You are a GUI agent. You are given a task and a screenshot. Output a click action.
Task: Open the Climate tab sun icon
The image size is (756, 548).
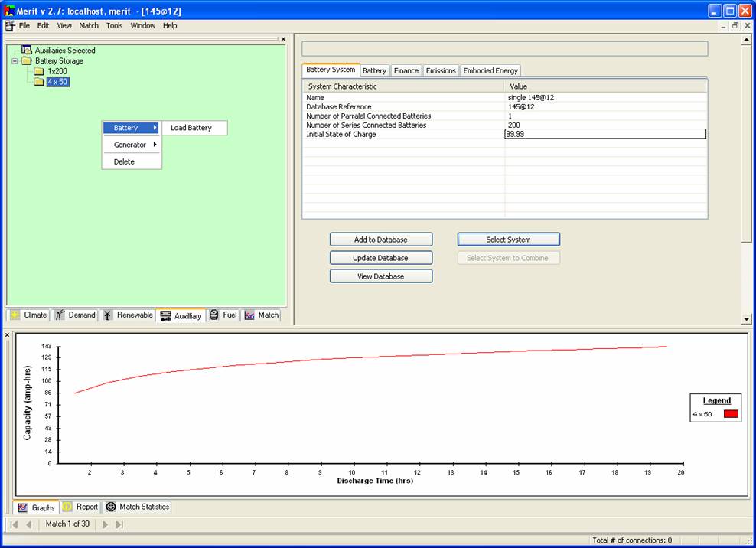15,315
